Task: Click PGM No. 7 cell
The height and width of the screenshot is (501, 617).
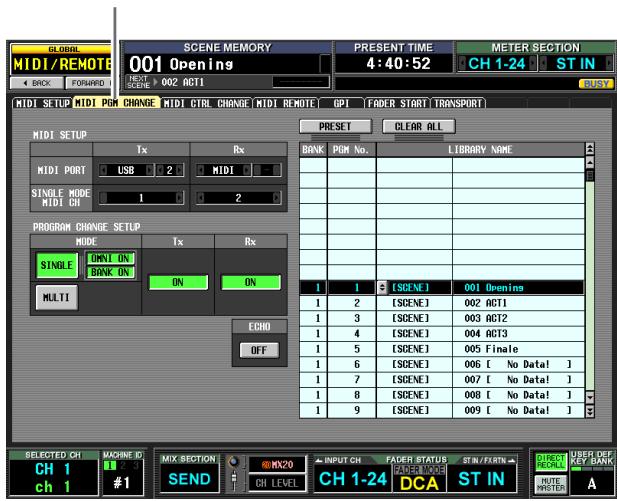Action: point(351,379)
